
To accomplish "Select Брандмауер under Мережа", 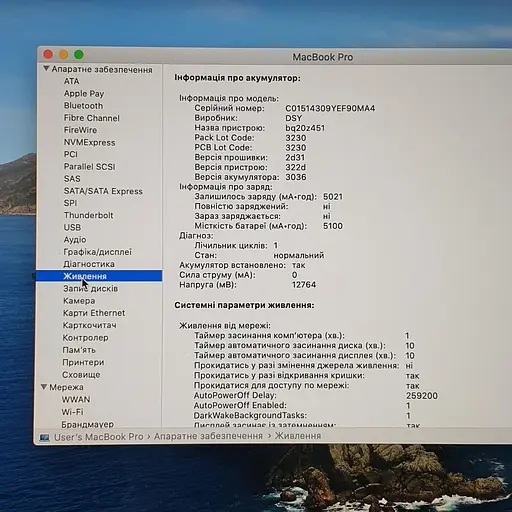I will (x=87, y=424).
